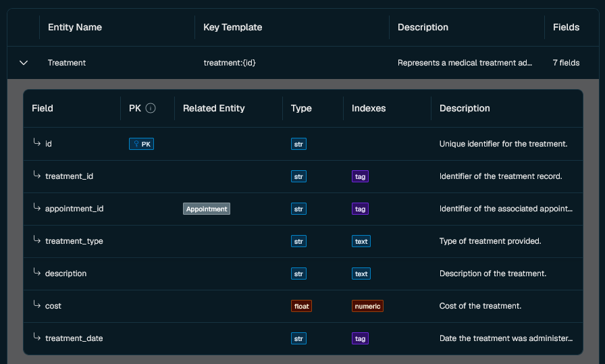Click 'Type of treatment provided.' text
This screenshot has height=364, width=605.
[490, 241]
